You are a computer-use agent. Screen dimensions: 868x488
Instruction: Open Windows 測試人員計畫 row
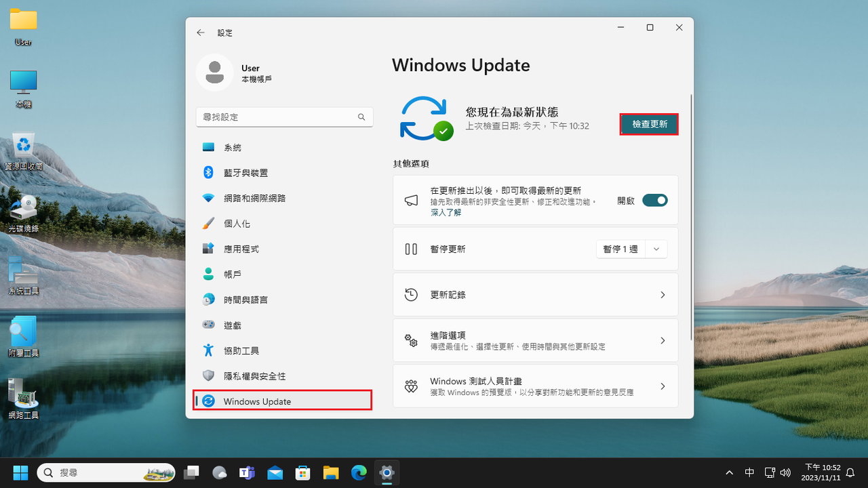pos(536,386)
